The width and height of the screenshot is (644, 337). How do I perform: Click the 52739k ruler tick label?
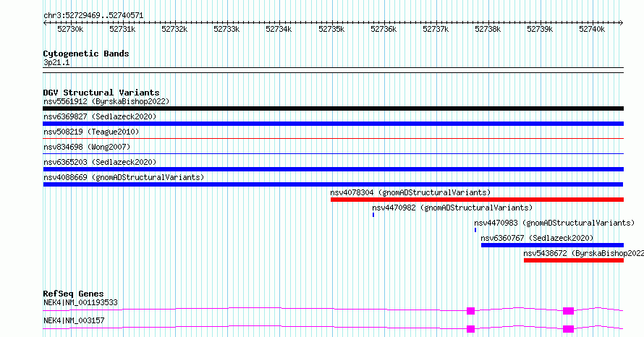pos(540,29)
